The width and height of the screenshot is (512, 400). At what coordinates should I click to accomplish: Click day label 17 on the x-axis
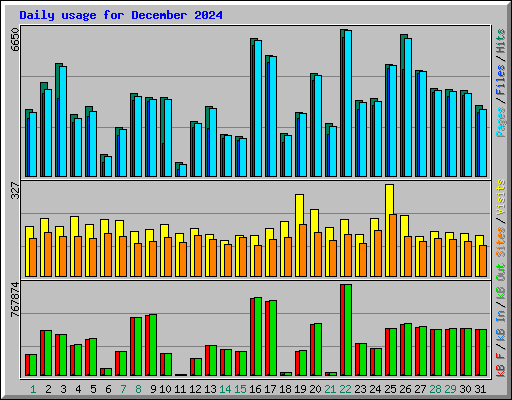270,389
